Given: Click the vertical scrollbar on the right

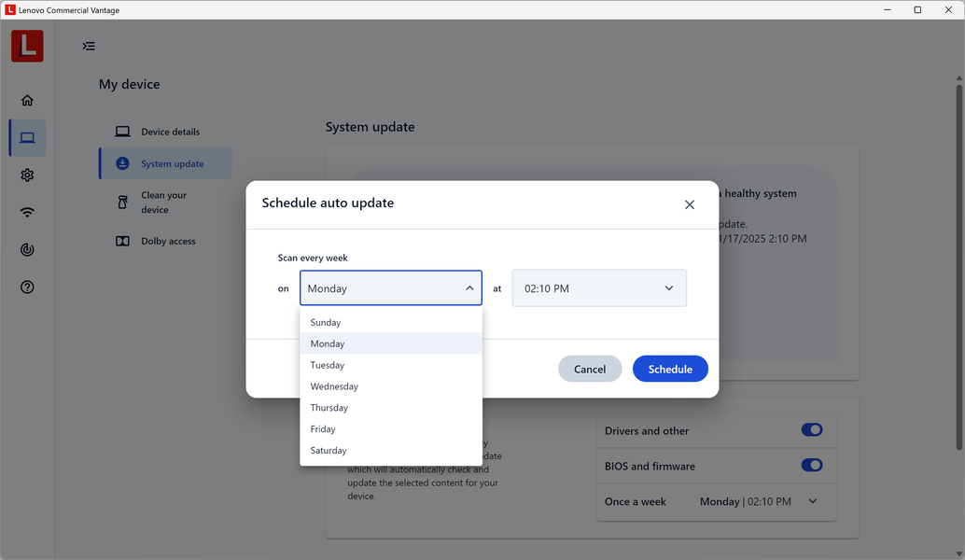Looking at the screenshot, I should pyautogui.click(x=958, y=268).
